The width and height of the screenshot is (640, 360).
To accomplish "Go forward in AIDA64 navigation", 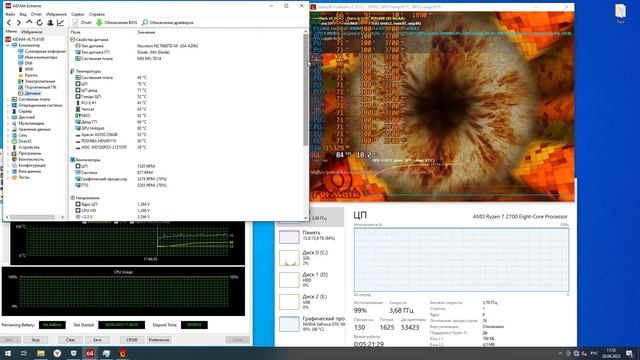I will 19,23.
